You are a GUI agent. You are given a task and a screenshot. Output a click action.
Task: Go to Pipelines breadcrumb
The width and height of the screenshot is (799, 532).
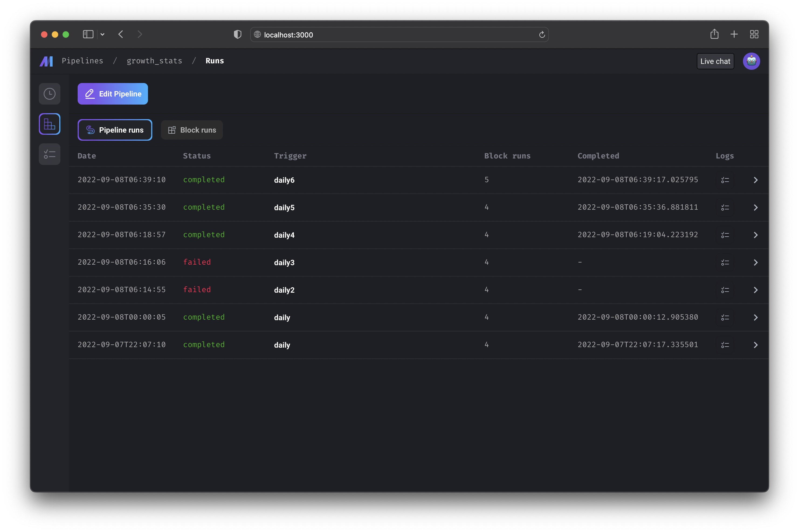[x=82, y=61]
